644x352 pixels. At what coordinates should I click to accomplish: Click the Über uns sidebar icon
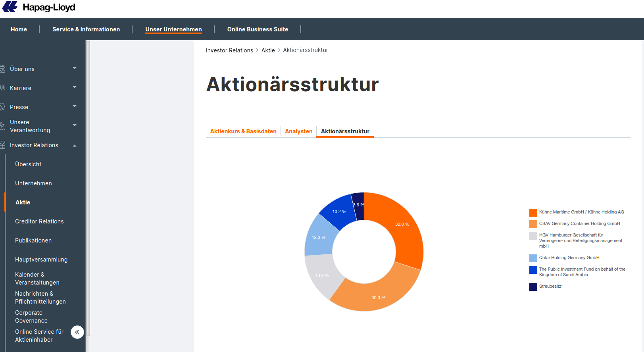pyautogui.click(x=2, y=69)
